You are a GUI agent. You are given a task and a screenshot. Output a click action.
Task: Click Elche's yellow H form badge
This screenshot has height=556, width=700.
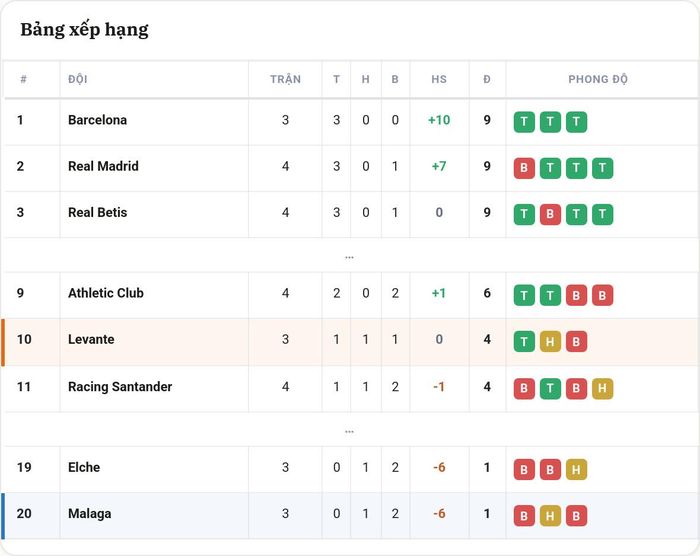[x=576, y=469]
